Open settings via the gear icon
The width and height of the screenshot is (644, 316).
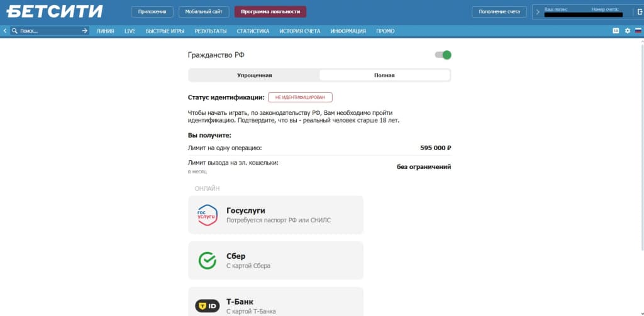point(627,31)
